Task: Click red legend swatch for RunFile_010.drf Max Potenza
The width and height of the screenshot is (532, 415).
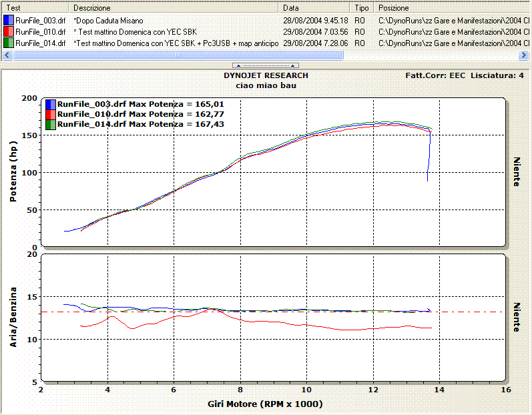Action: coord(51,115)
